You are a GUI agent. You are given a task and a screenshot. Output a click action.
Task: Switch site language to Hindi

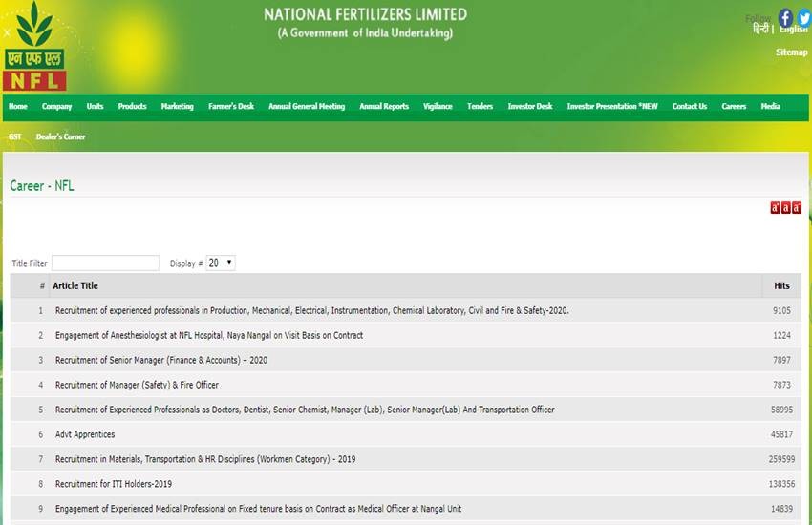pyautogui.click(x=760, y=30)
